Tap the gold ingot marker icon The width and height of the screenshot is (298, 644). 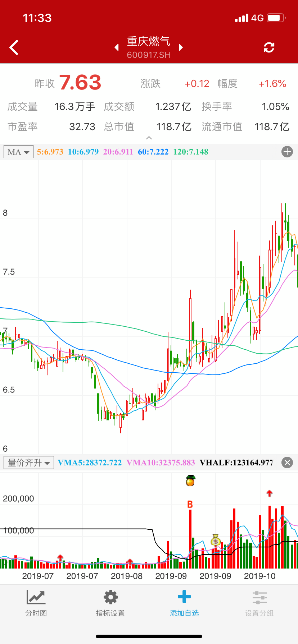click(x=190, y=480)
